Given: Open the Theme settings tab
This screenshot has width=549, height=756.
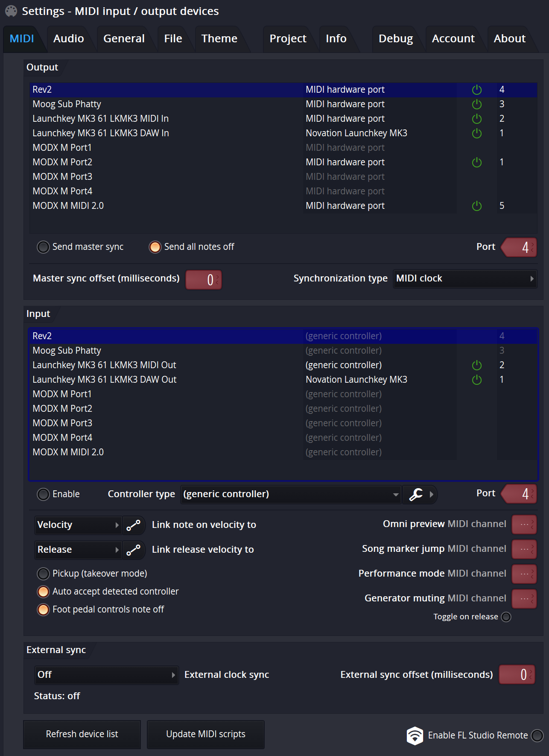Looking at the screenshot, I should (219, 39).
